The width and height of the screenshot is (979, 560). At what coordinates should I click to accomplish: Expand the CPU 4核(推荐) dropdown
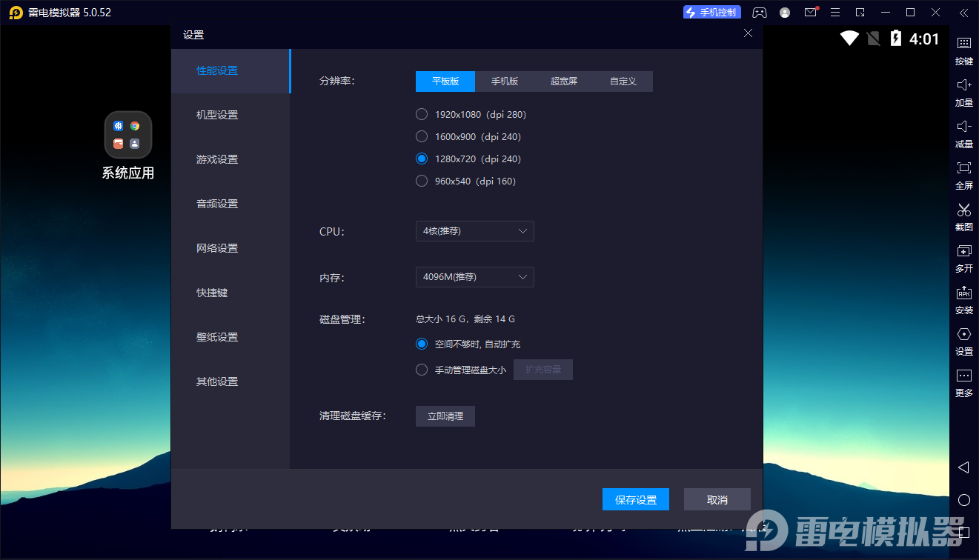[474, 231]
